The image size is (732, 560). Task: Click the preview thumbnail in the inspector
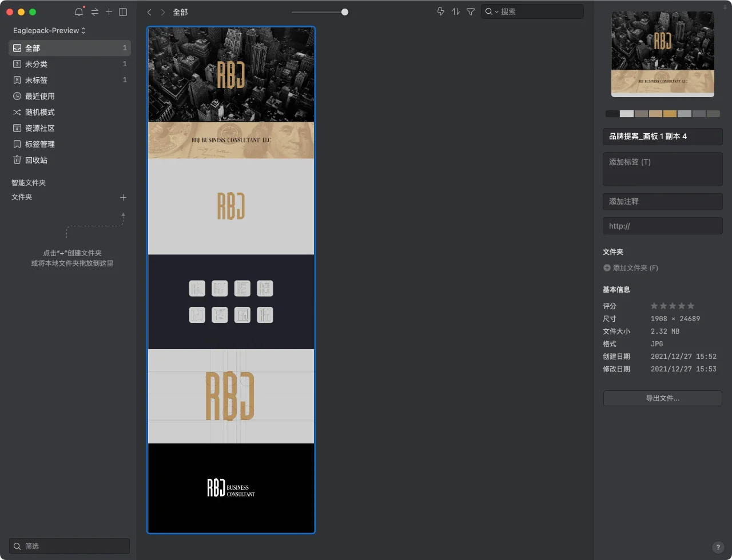(663, 54)
